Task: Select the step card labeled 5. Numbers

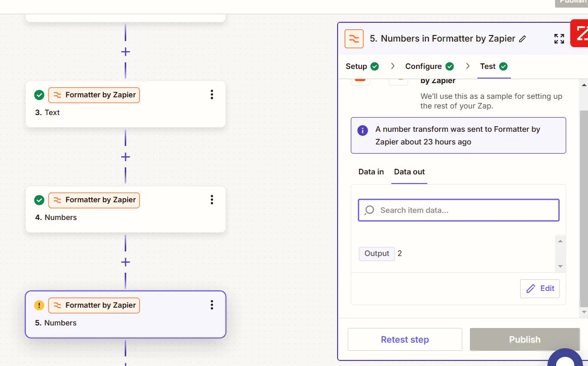Action: [126, 315]
